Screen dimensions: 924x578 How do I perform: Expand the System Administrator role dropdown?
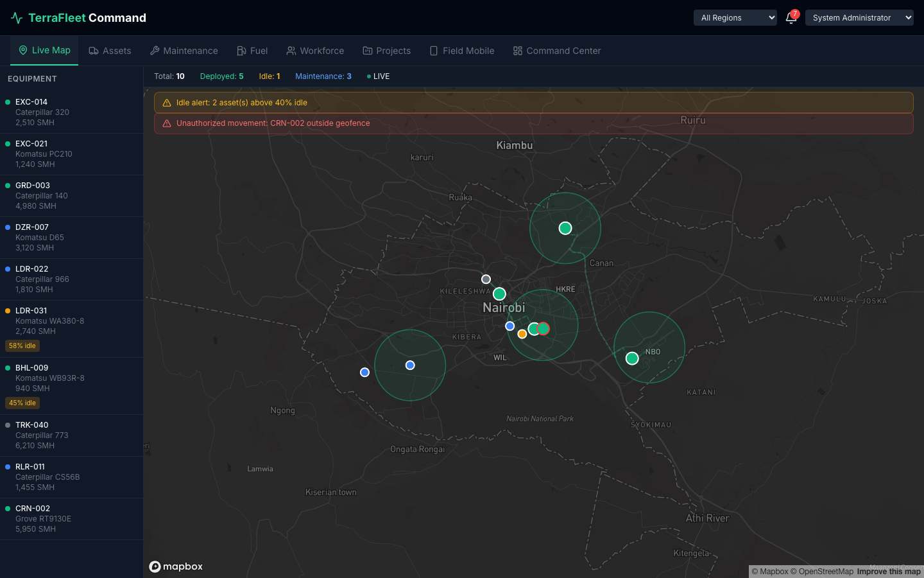pyautogui.click(x=859, y=18)
